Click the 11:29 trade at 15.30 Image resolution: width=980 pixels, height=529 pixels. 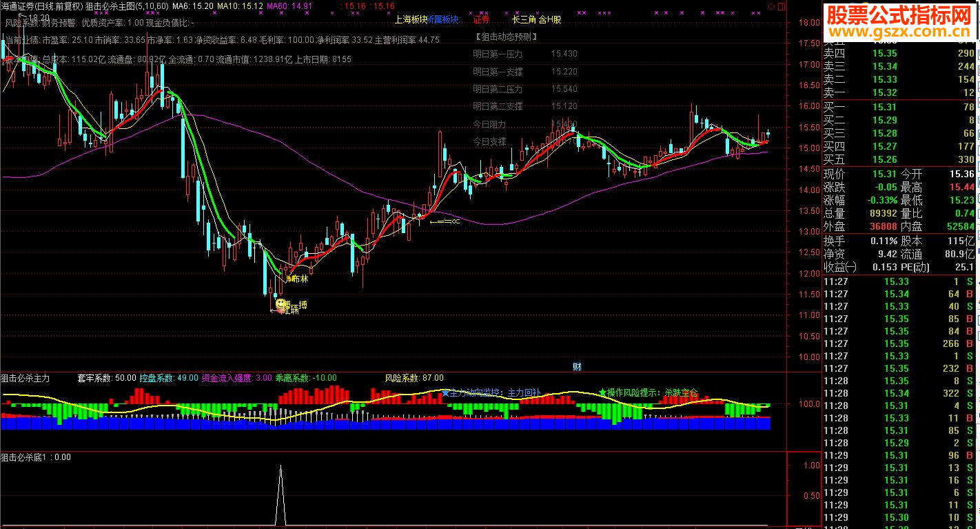coord(900,517)
